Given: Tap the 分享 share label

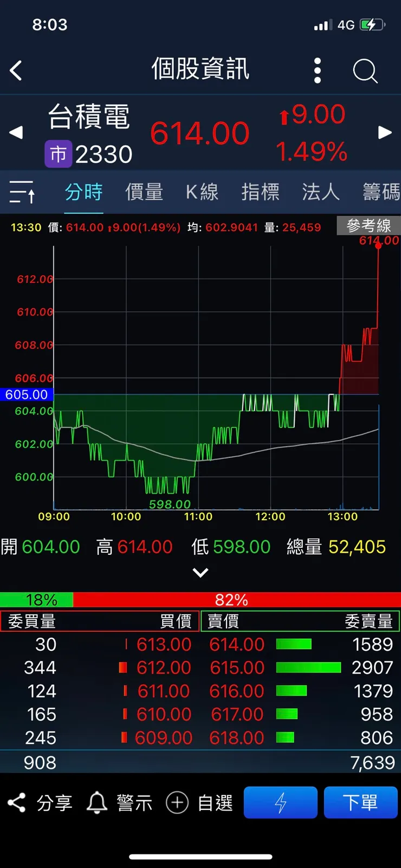Looking at the screenshot, I should [x=54, y=803].
